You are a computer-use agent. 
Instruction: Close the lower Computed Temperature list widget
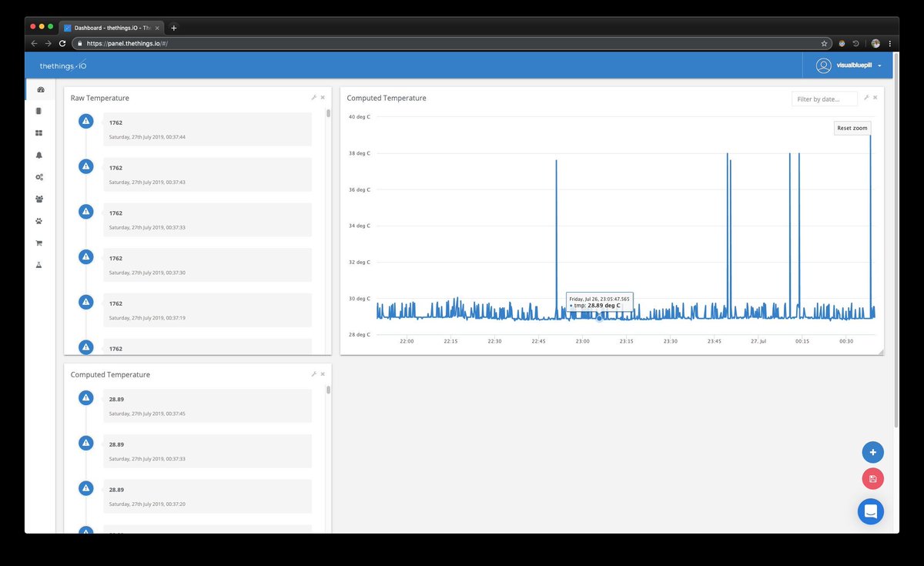[323, 374]
